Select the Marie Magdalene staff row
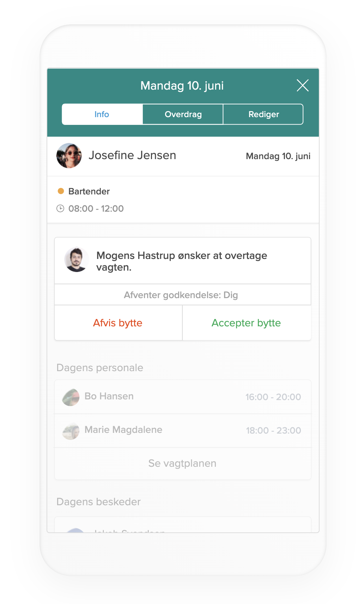Viewport: 364px width, 604px height. tap(183, 431)
